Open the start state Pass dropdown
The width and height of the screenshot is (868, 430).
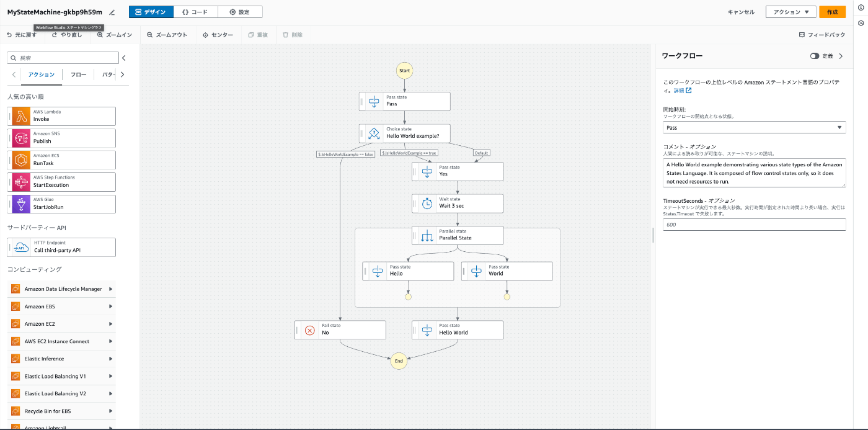(755, 127)
